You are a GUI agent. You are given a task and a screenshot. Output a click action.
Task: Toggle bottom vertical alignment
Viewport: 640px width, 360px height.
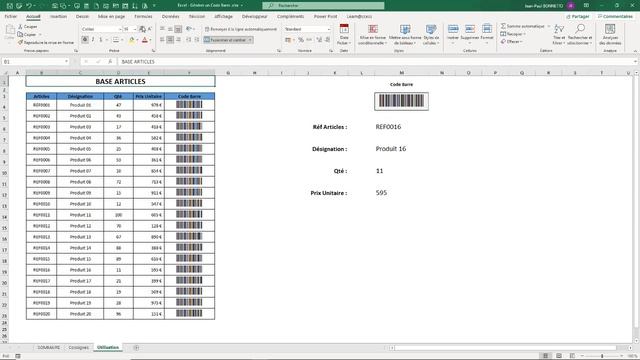tap(178, 29)
